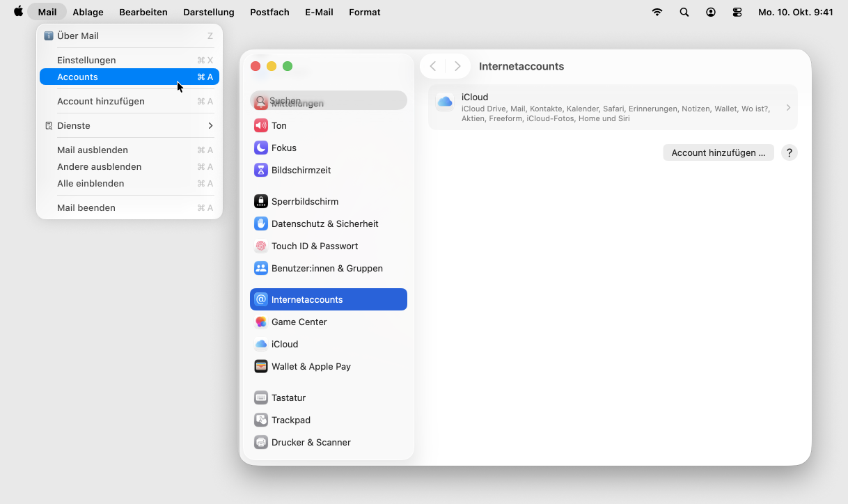Open the Postfach menu
This screenshot has width=848, height=504.
click(269, 12)
